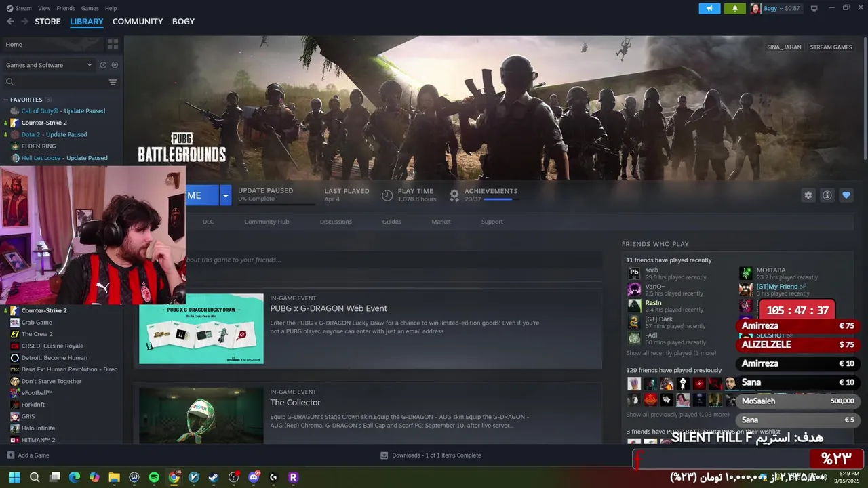Open the Help menu
The width and height of the screenshot is (868, 488).
pos(111,8)
